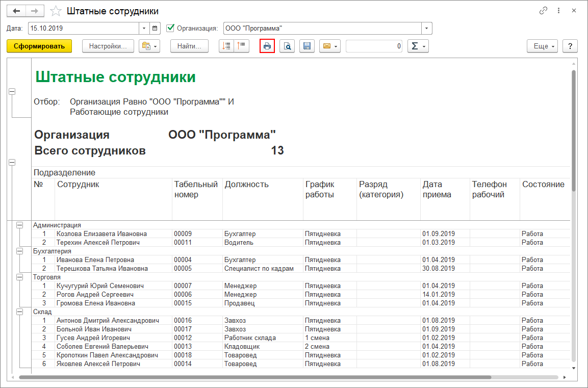Click the organization input field
The width and height of the screenshot is (588, 388).
click(322, 28)
